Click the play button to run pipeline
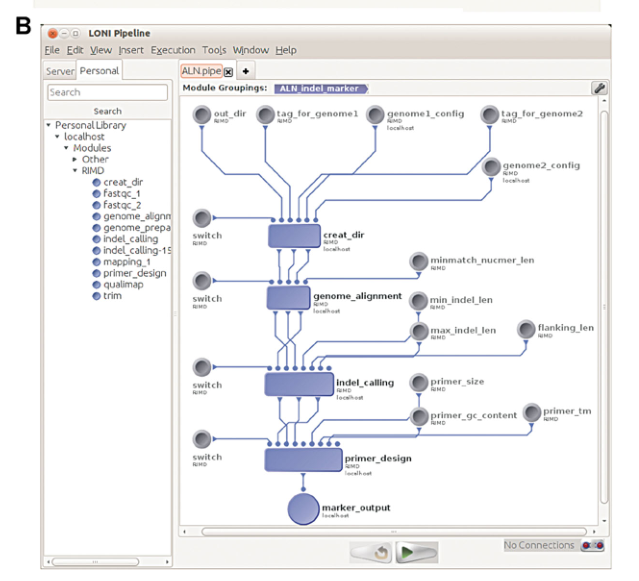This screenshot has width=639, height=581. (x=412, y=551)
